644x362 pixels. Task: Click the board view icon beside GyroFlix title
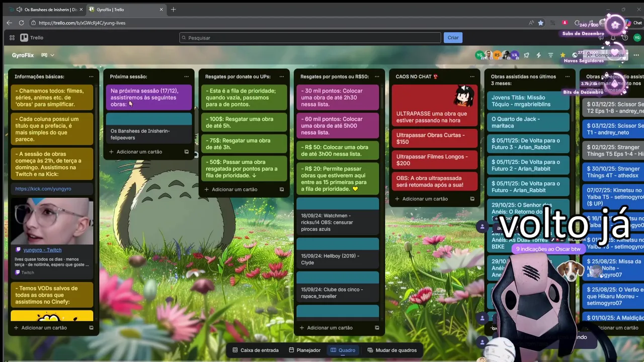(x=44, y=55)
